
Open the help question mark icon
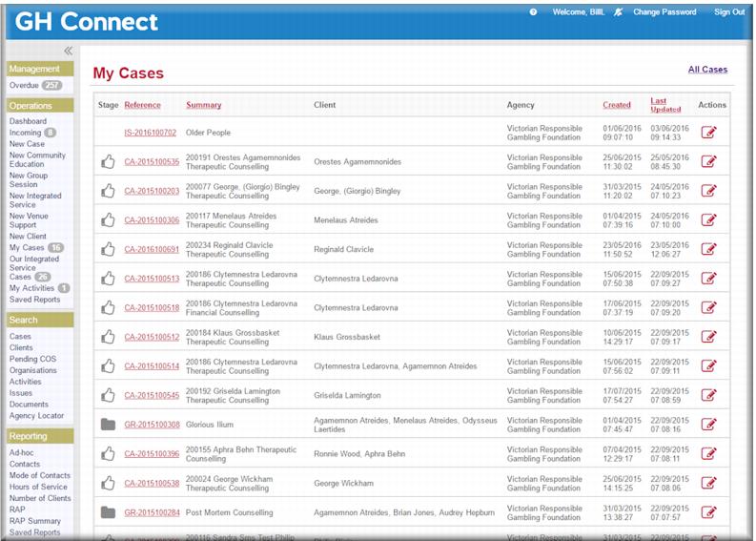(533, 12)
